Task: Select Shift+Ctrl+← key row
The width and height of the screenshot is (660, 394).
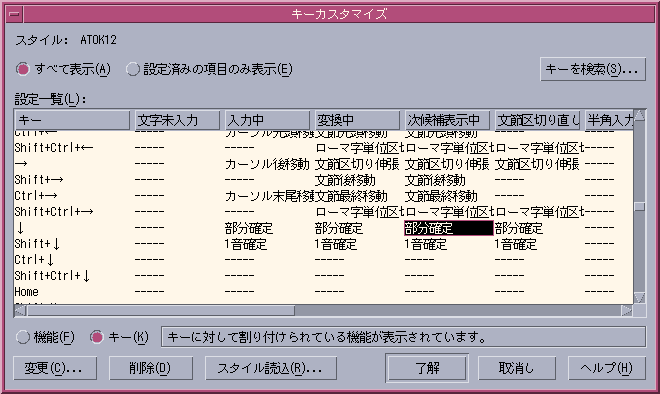Action: 323,148
